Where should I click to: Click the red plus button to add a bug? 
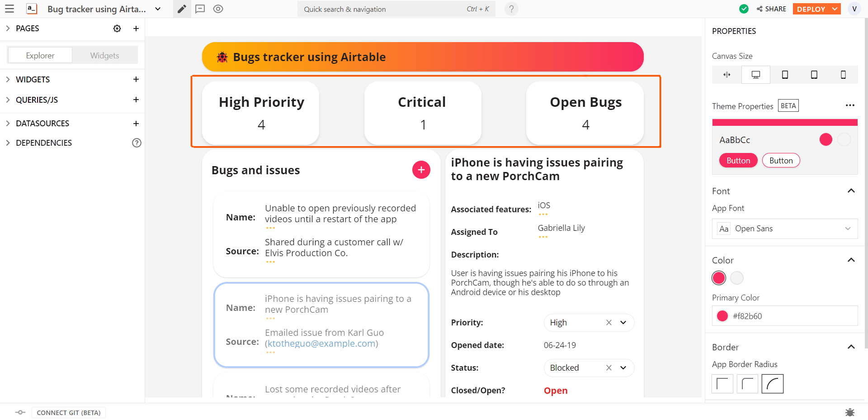421,170
